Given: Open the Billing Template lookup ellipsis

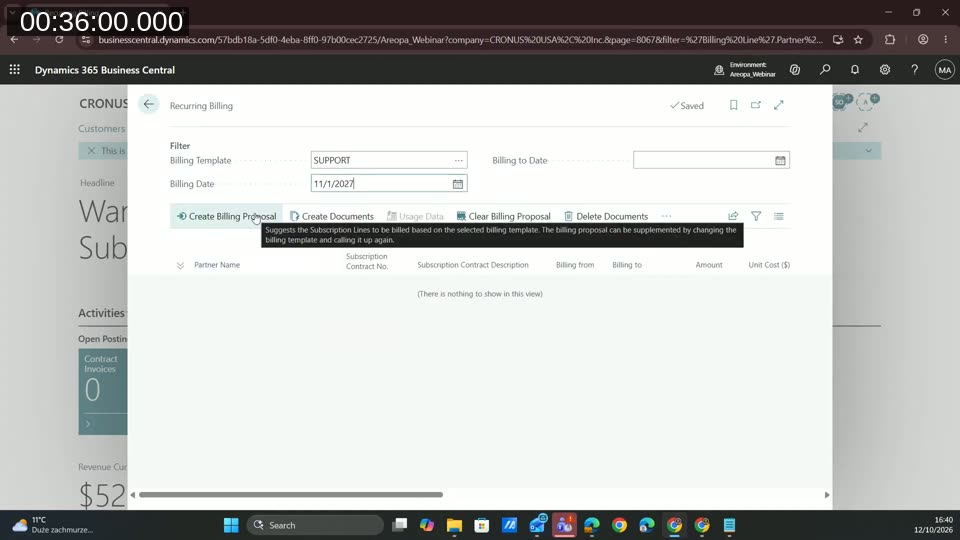Looking at the screenshot, I should coord(459,160).
